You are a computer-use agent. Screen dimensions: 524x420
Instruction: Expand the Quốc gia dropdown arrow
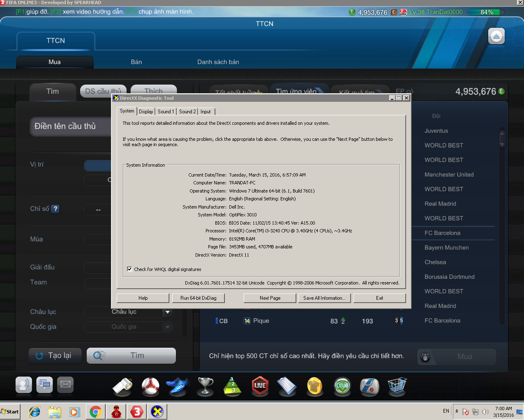167,327
